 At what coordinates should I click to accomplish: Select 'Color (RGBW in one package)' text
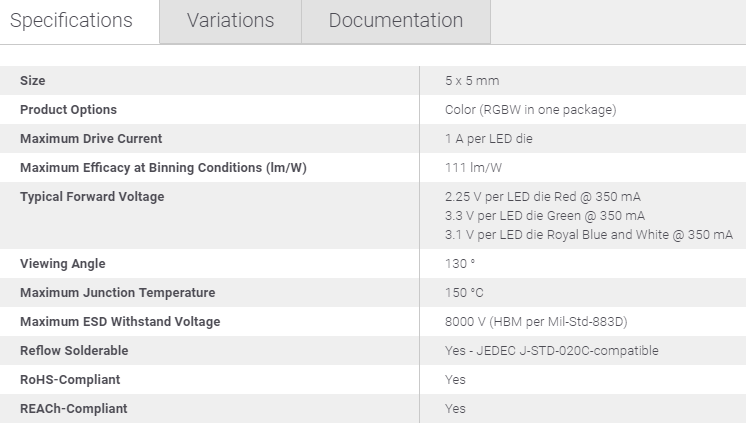click(x=530, y=110)
